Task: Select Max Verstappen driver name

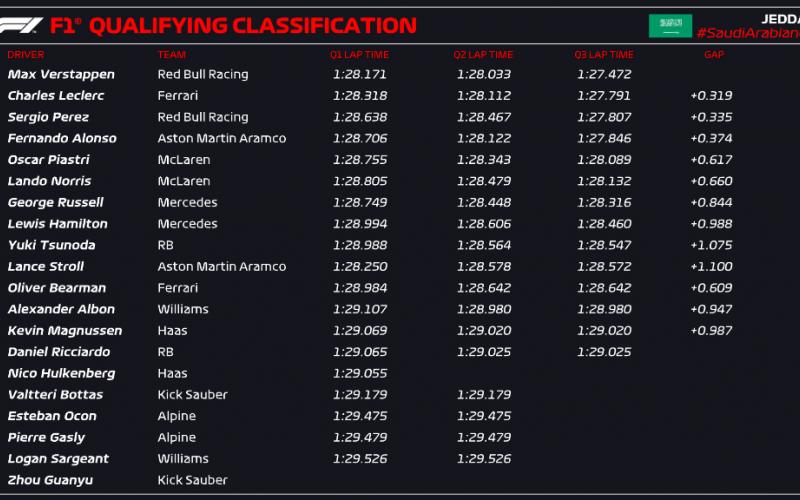Action: tap(61, 74)
